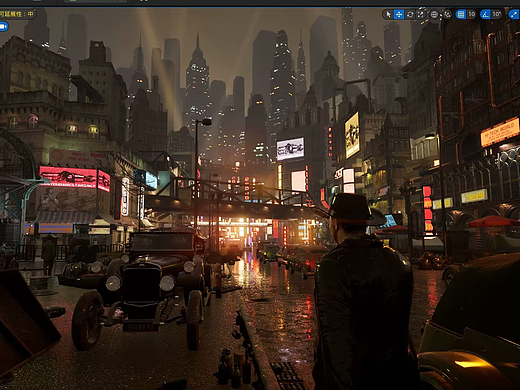Open the rotation snap 10° dropdown

(496, 14)
